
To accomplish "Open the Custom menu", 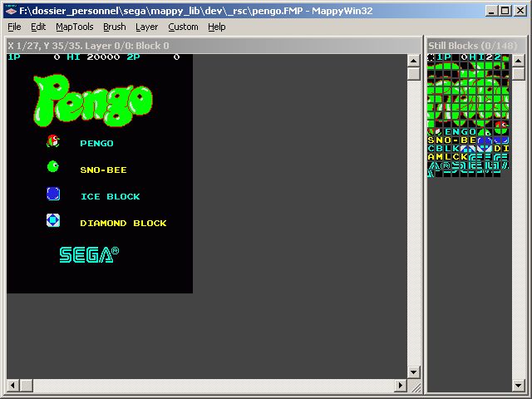I will [x=183, y=27].
